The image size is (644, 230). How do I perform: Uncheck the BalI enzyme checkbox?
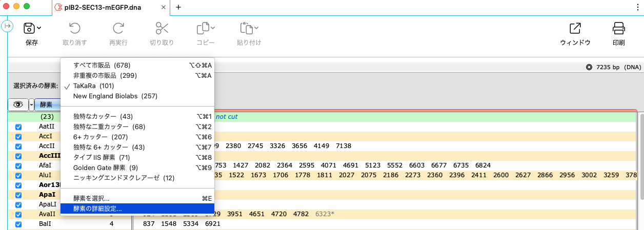coord(18,224)
